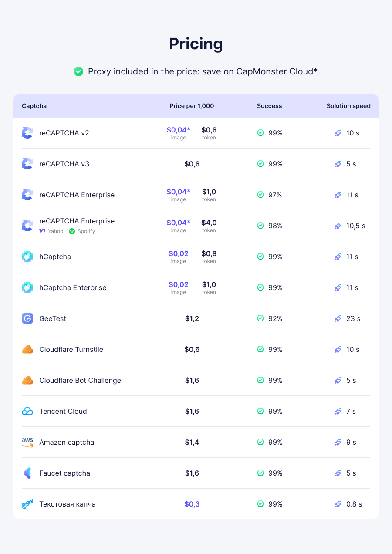Image resolution: width=392 pixels, height=554 pixels.
Task: Click the Текстовая капча icon
Action: click(x=27, y=504)
